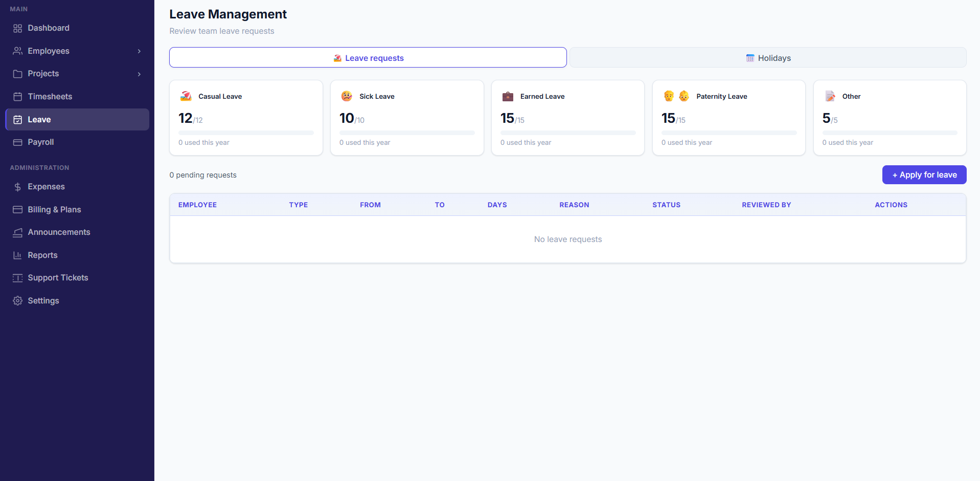The height and width of the screenshot is (481, 980).
Task: Click the Paternity Leave baby face icon
Action: pos(684,96)
